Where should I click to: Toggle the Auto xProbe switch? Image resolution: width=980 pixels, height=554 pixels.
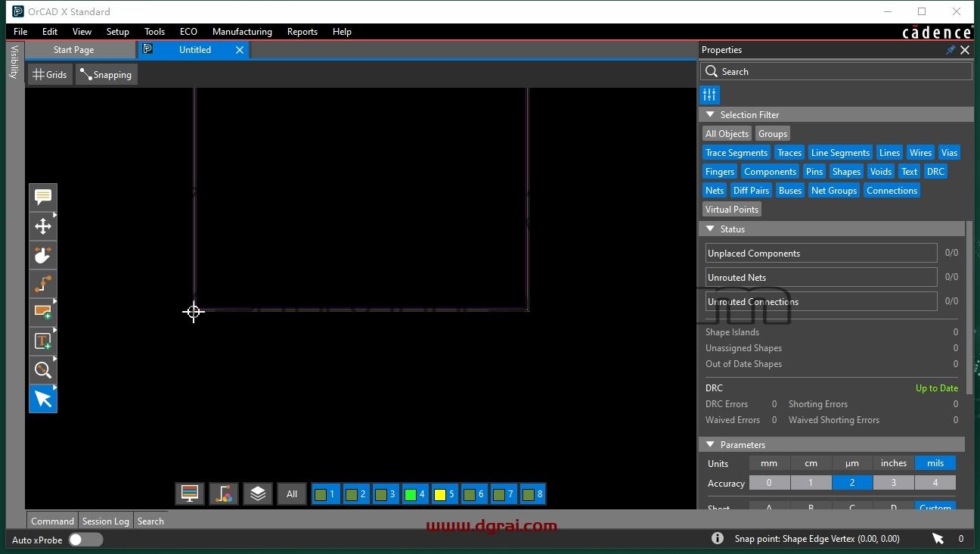pos(85,540)
